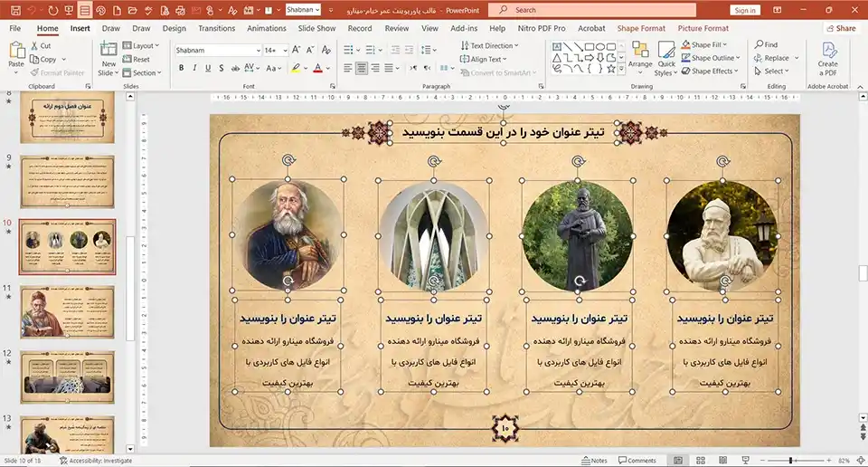
Task: Toggle Italic formatting
Action: tap(194, 68)
